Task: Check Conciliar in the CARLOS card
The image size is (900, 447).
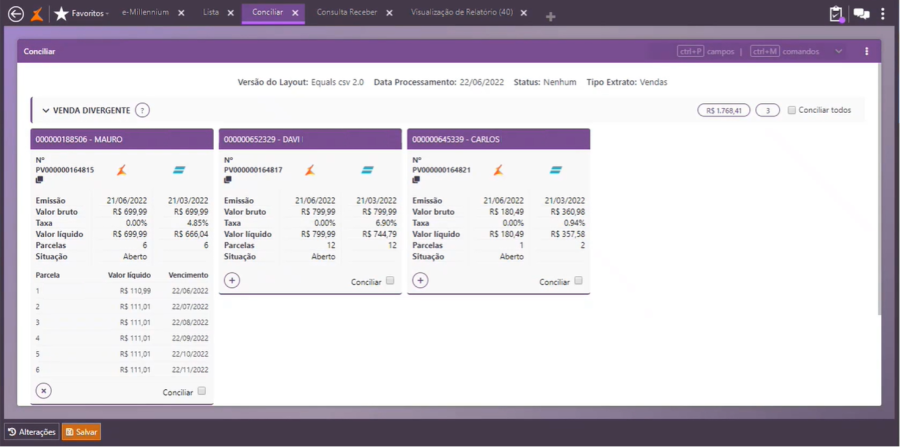Action: tap(578, 281)
